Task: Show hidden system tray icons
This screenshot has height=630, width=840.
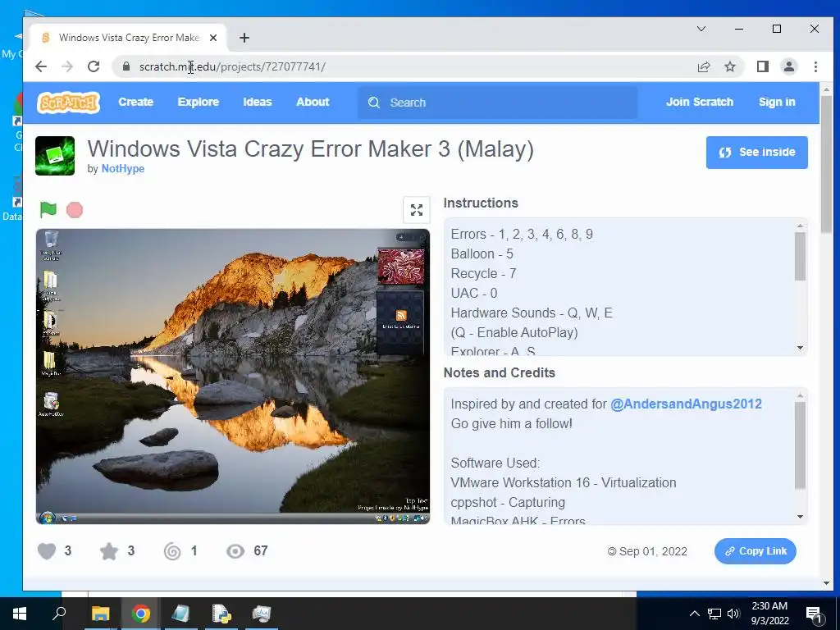Action: click(694, 614)
